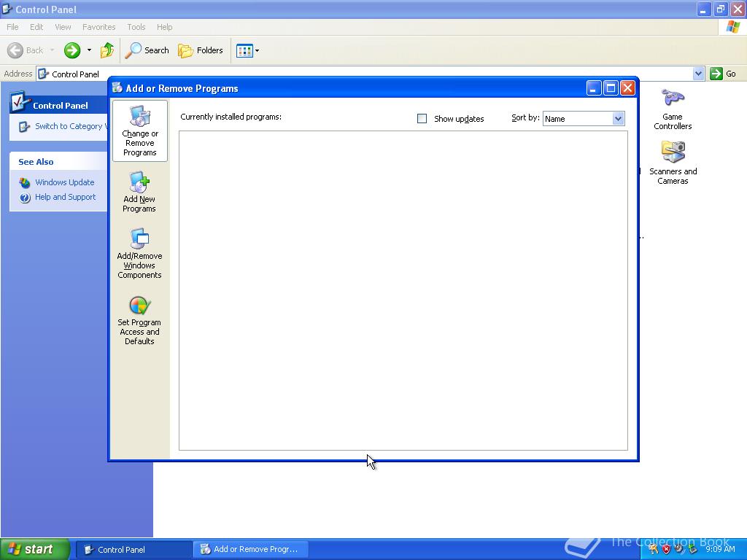The width and height of the screenshot is (747, 560).
Task: Open Windows Update link in See Also
Action: pos(65,182)
